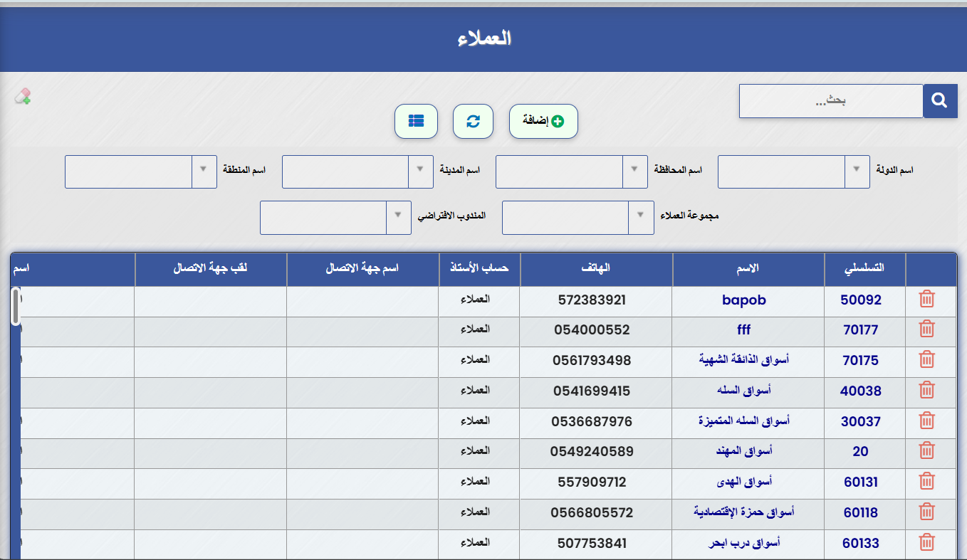Click phone number 557909712

(x=592, y=482)
